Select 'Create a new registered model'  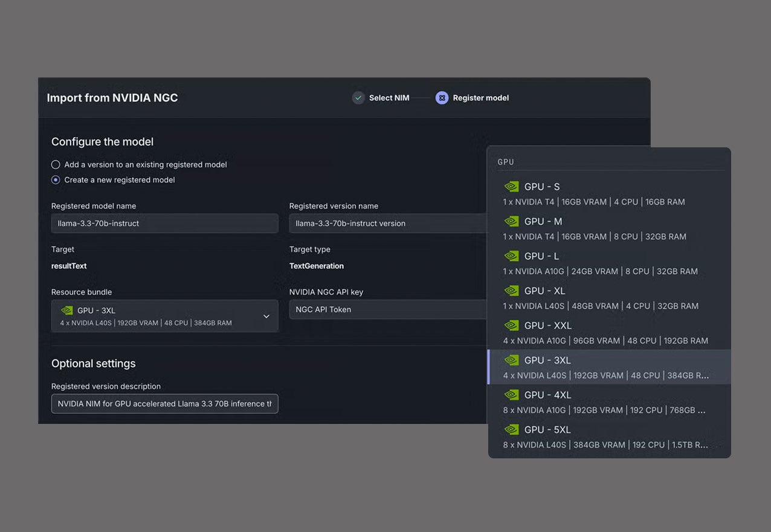coord(56,179)
